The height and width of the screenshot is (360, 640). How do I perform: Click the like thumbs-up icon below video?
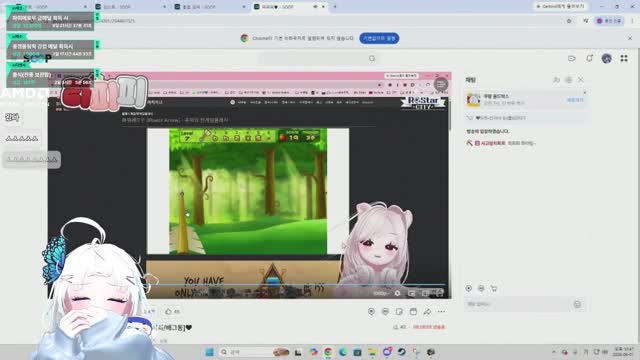(168, 311)
